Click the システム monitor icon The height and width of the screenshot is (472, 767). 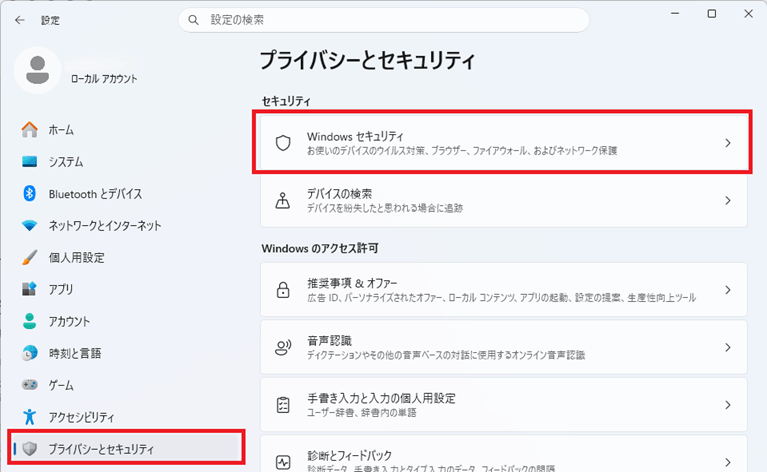29,161
